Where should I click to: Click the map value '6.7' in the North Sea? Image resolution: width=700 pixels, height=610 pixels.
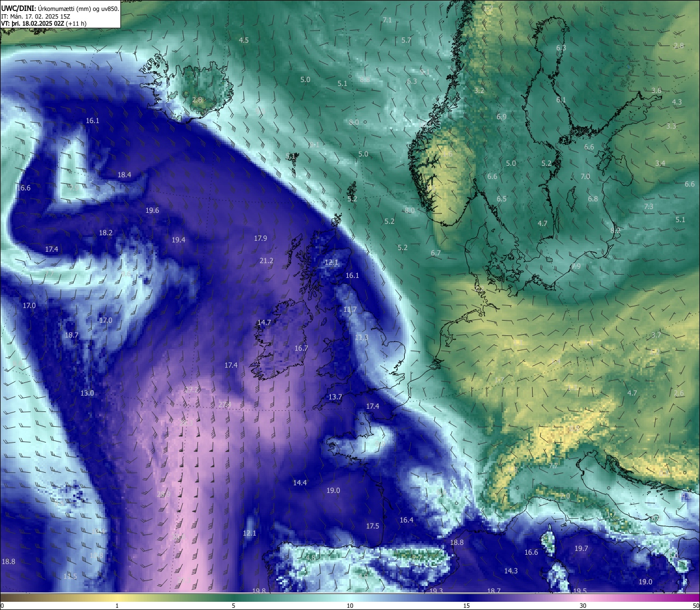click(436, 253)
